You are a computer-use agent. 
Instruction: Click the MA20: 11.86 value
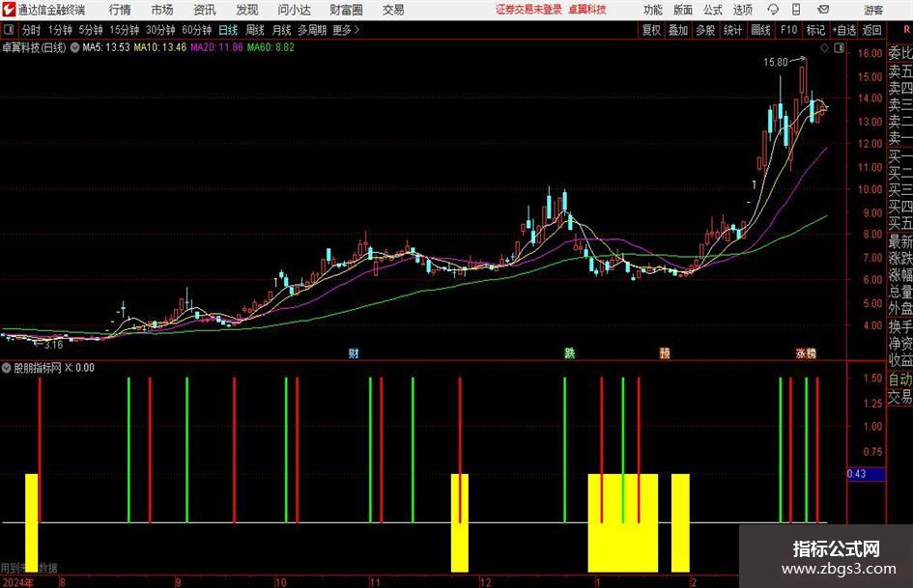[x=216, y=47]
